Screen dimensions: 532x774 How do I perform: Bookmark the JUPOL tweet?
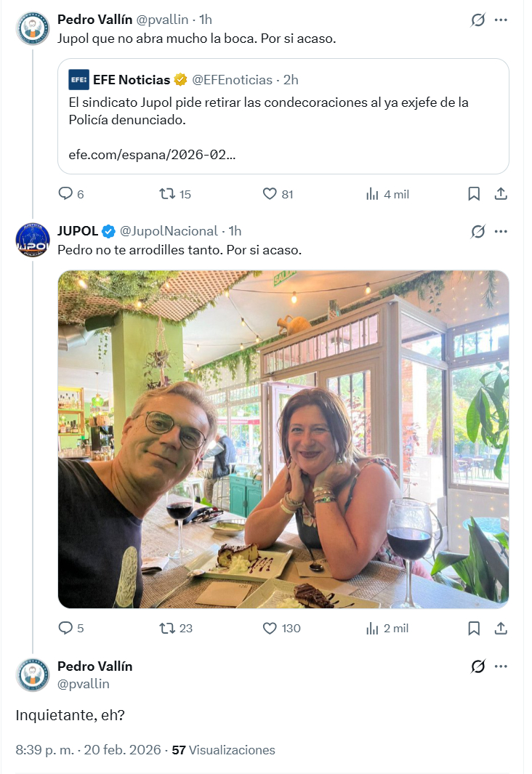[x=474, y=628]
